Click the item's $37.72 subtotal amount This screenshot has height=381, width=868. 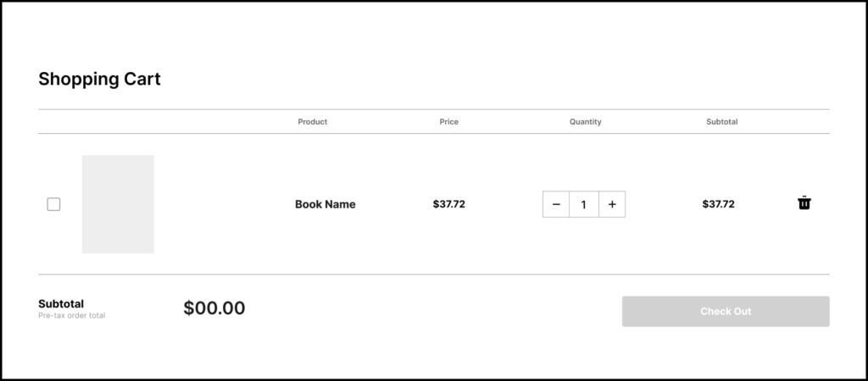tap(718, 204)
